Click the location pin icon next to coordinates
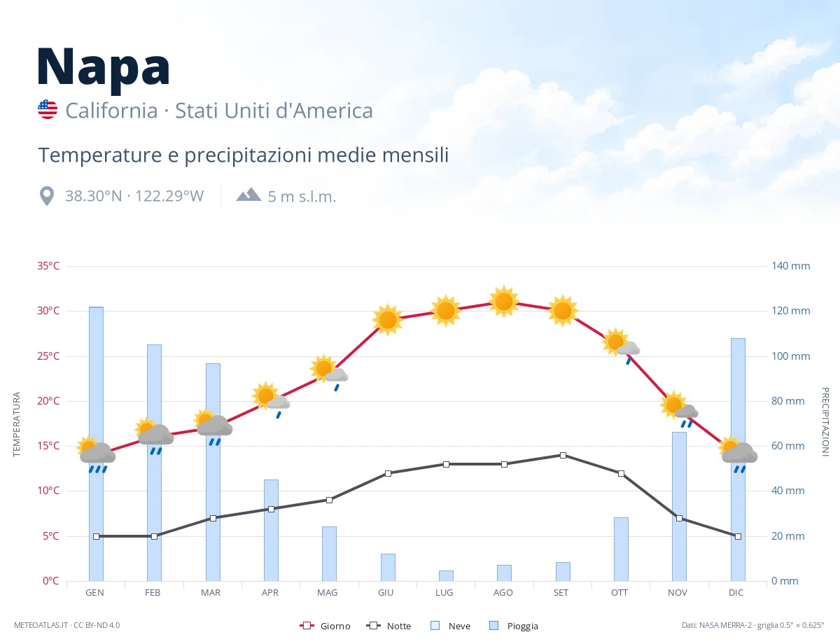The height and width of the screenshot is (644, 840). click(47, 196)
